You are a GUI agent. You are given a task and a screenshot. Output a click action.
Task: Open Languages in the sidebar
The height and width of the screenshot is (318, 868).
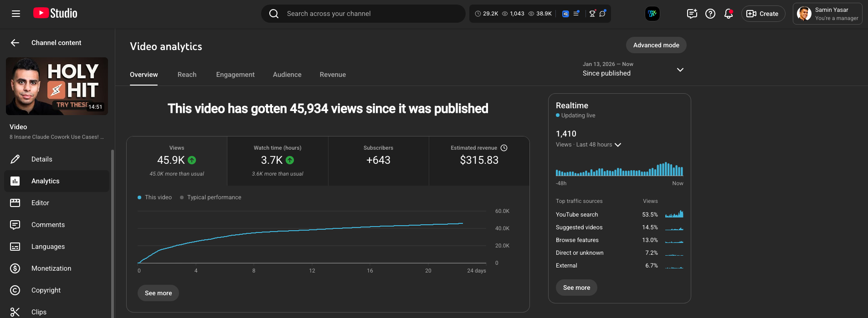click(57, 247)
